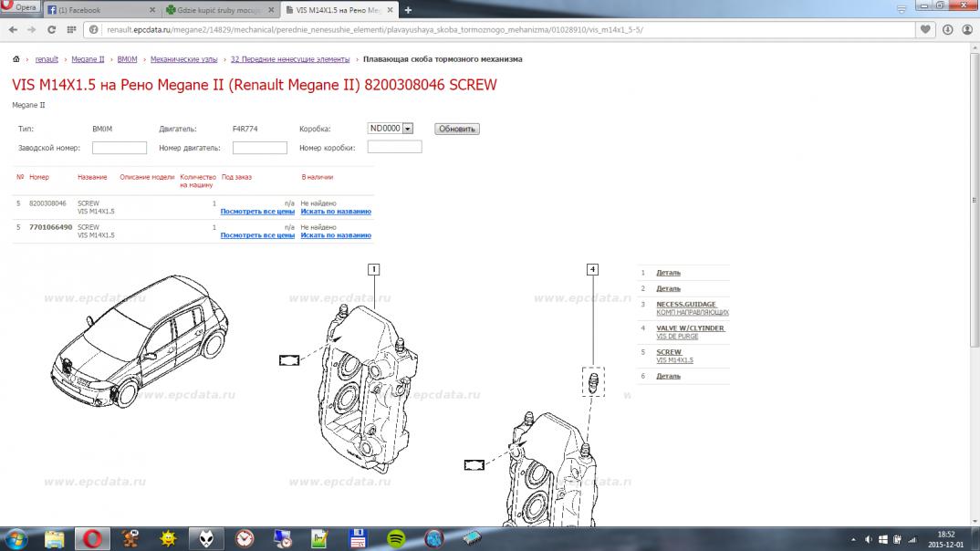
Task: Open the yellow sun app in taskbar
Action: 168,538
